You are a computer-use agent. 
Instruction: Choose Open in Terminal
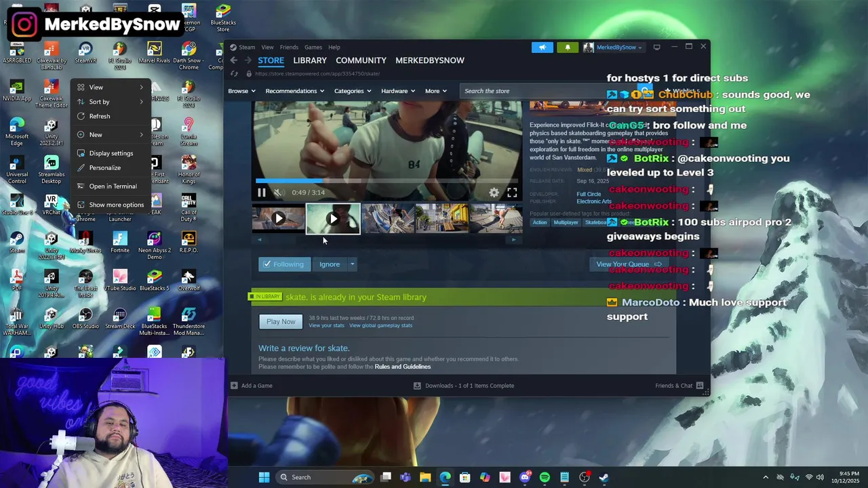click(x=111, y=186)
